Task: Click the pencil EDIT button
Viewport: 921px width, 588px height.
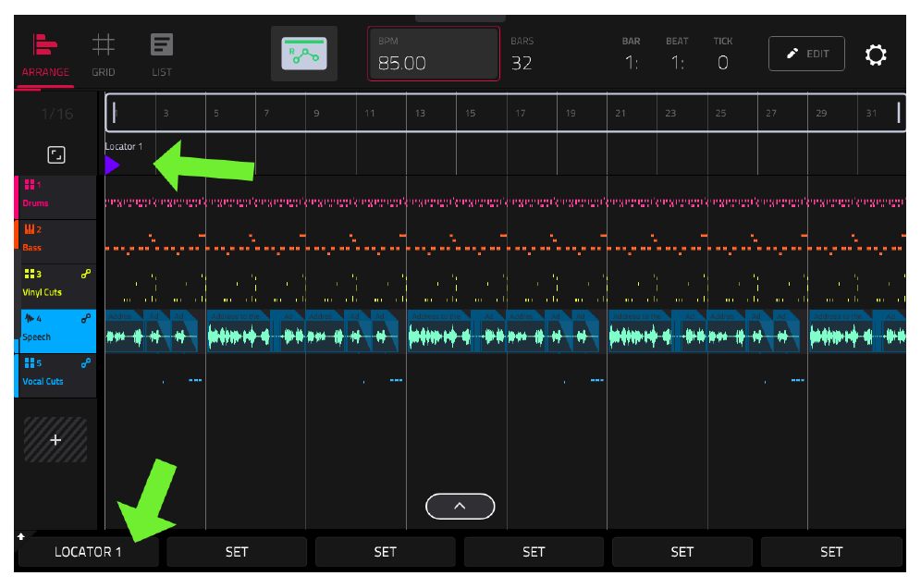Action: click(806, 54)
